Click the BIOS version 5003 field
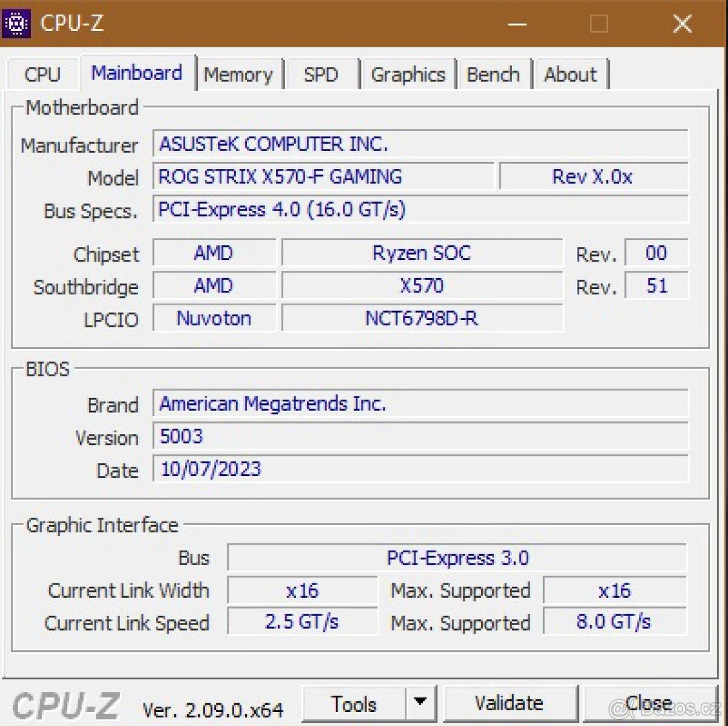Viewport: 728px width, 726px height. (420, 436)
